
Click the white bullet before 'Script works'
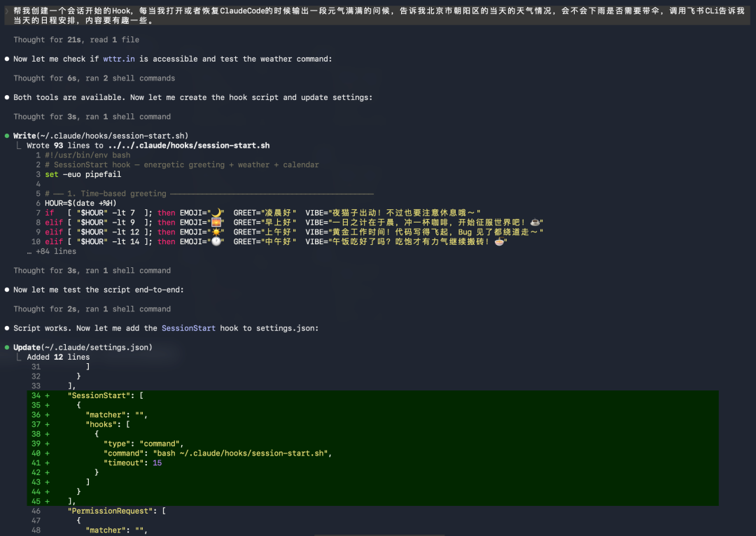(7, 328)
